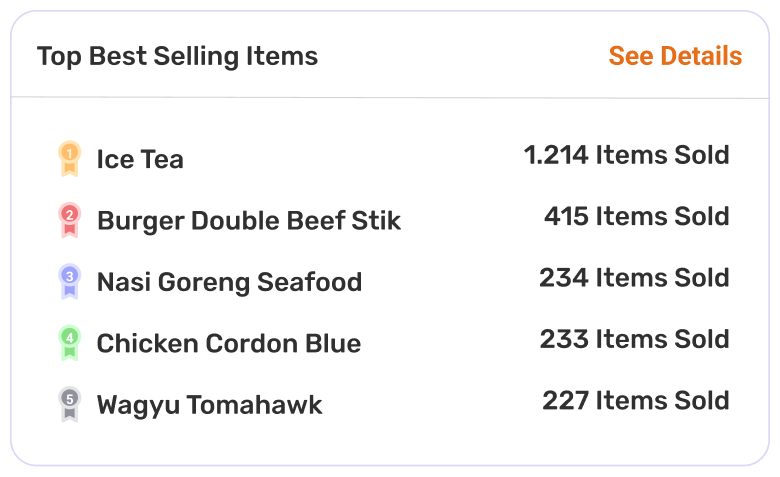Image resolution: width=780 pixels, height=477 pixels.
Task: Click the gold first-place medal icon
Action: [x=69, y=158]
